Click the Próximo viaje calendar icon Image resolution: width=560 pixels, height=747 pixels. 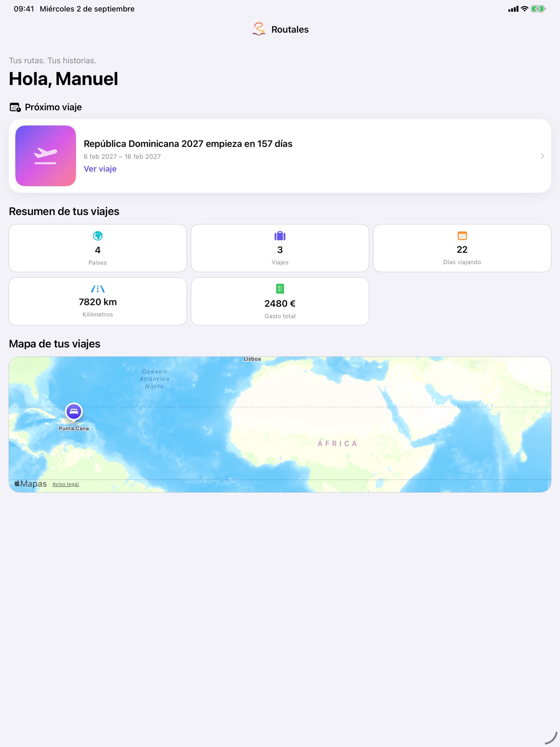pos(15,107)
